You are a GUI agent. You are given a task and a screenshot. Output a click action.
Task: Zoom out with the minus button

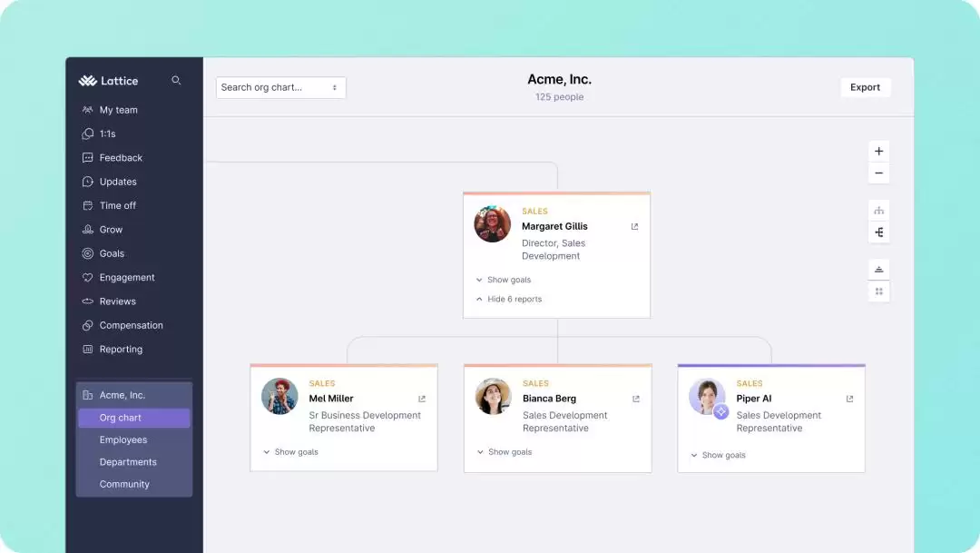[x=878, y=173]
